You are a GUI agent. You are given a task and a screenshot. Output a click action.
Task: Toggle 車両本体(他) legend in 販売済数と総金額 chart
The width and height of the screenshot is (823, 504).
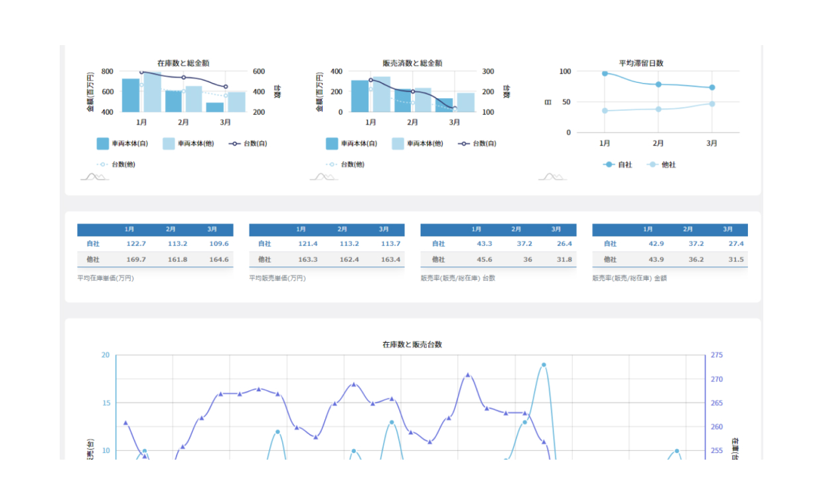[417, 143]
